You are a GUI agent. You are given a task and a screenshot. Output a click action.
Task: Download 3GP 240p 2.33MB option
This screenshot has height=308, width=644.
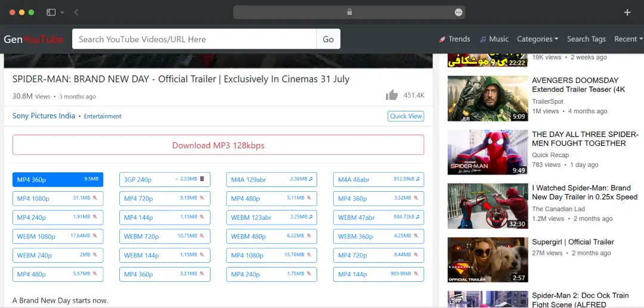pyautogui.click(x=165, y=180)
